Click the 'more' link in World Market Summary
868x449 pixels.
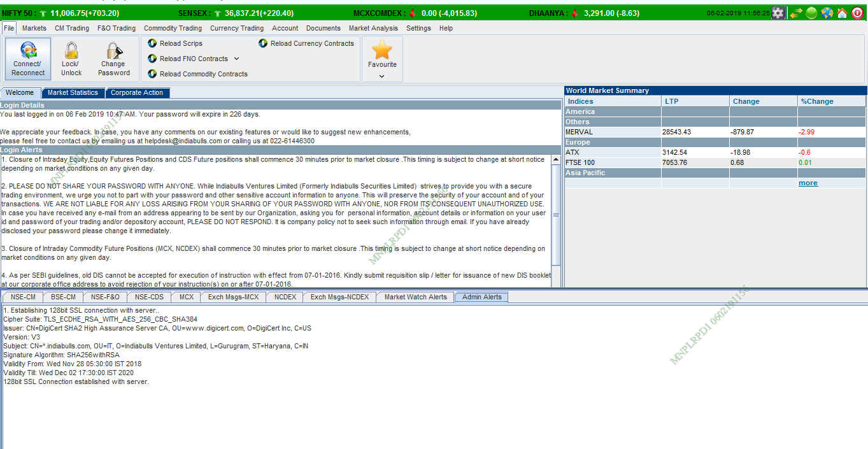[808, 183]
